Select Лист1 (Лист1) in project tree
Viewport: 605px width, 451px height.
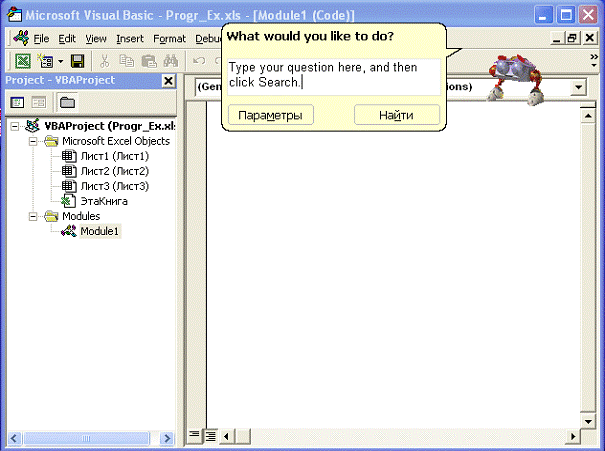115,156
